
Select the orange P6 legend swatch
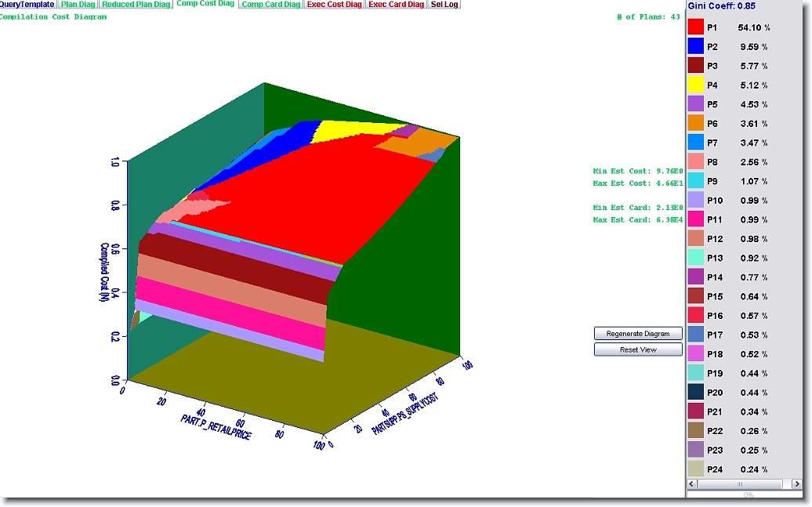[x=695, y=123]
